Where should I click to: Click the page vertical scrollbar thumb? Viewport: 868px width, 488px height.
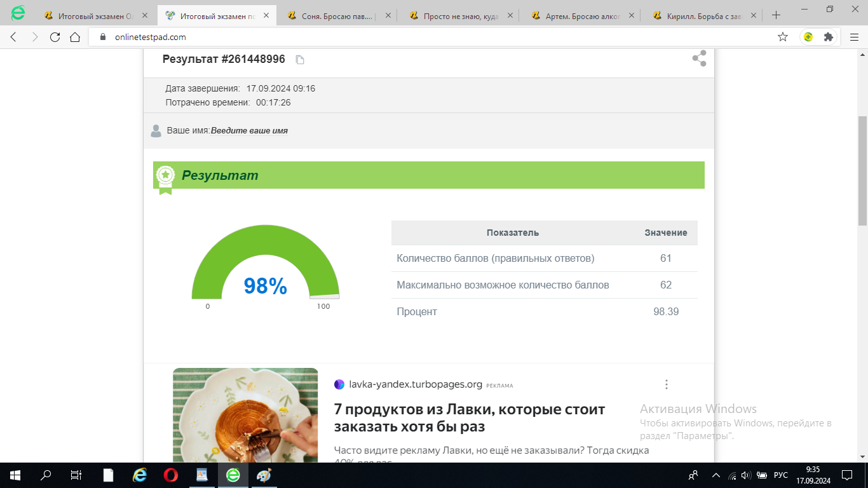pos(862,171)
